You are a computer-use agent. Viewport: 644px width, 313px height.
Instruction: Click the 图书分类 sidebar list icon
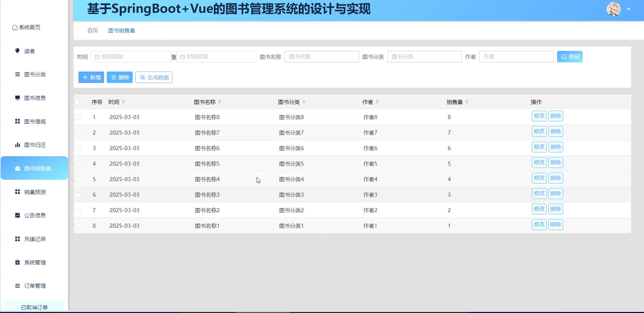pos(18,74)
